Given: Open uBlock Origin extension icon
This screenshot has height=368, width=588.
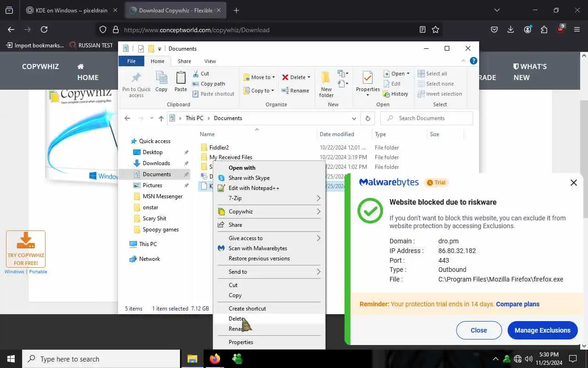Looking at the screenshot, I should 560,29.
